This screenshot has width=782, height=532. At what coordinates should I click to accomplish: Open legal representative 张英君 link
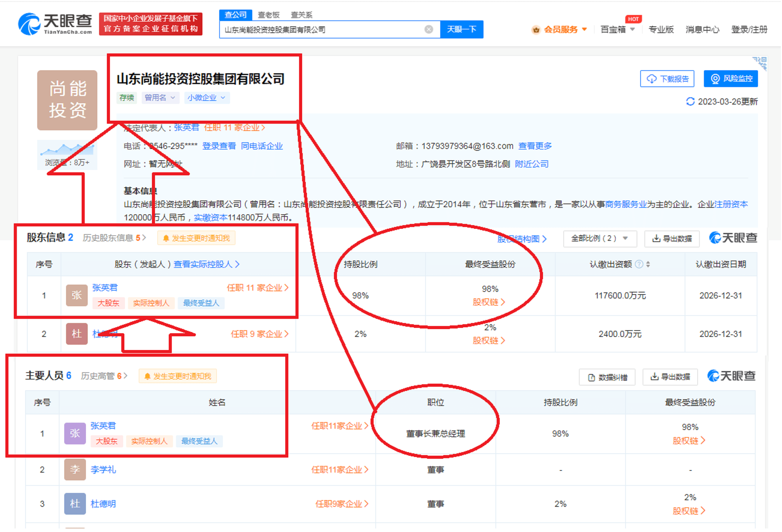tap(187, 128)
